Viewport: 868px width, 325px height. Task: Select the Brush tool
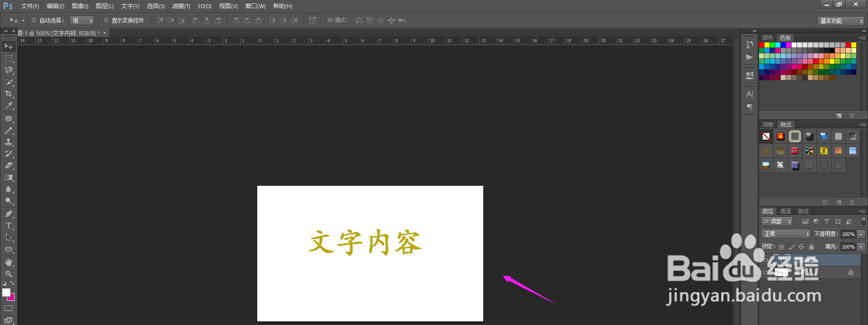click(9, 130)
